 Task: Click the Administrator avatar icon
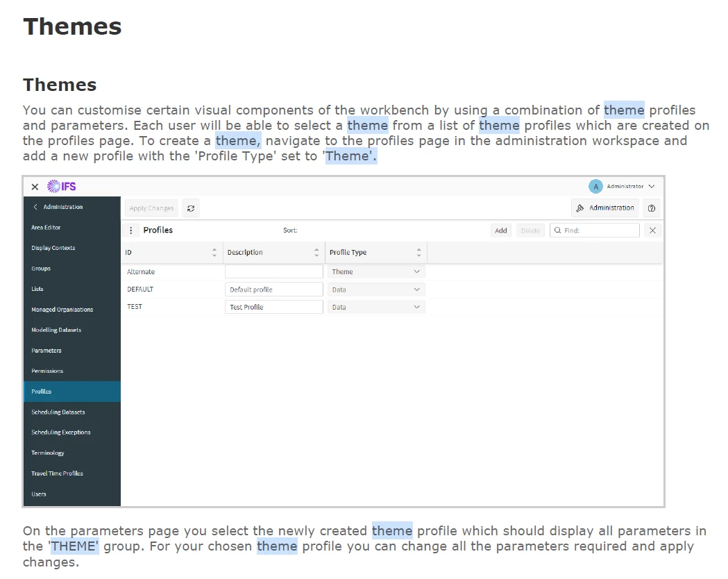[x=595, y=186]
